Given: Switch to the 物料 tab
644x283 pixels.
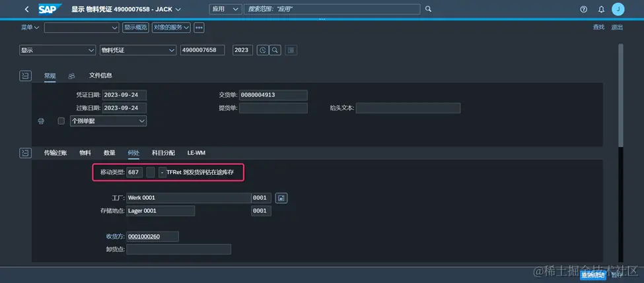Looking at the screenshot, I should pos(85,153).
